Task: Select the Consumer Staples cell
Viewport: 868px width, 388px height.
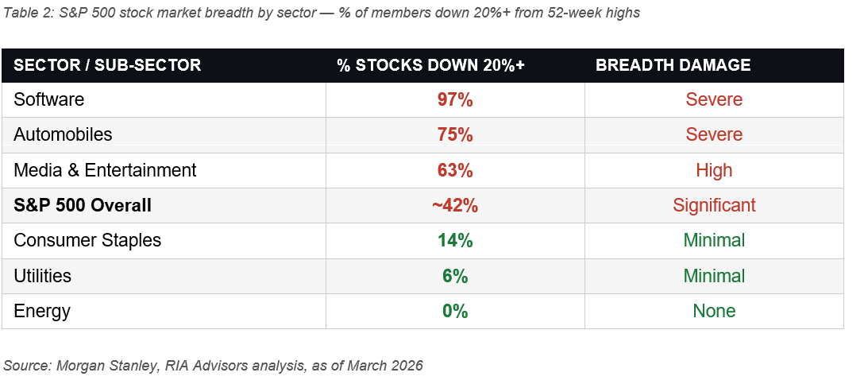Action: click(87, 240)
